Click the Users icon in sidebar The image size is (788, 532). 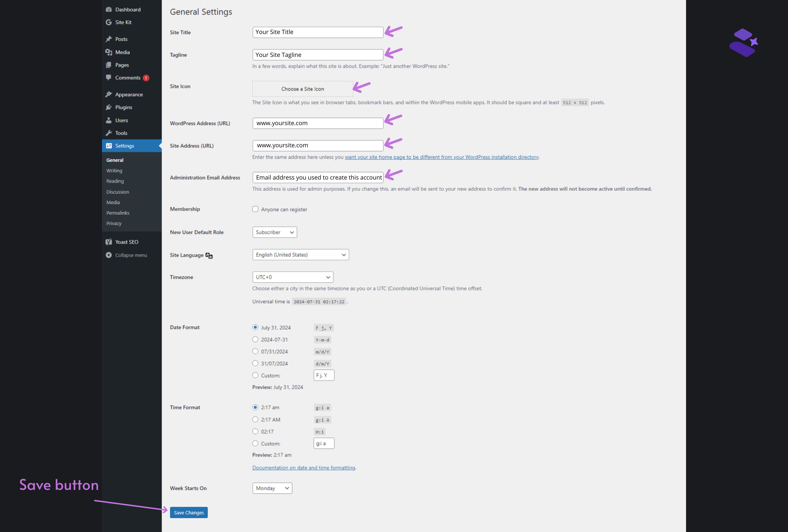pos(109,120)
